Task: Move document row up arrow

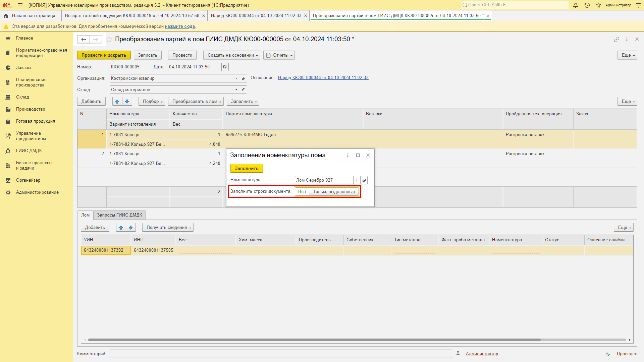Action: pyautogui.click(x=117, y=102)
